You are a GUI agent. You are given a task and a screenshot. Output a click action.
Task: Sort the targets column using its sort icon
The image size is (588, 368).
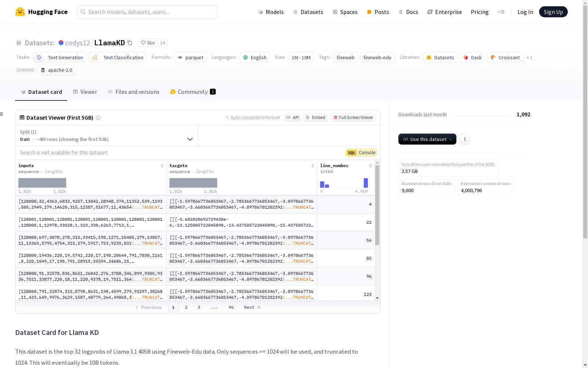pyautogui.click(x=313, y=166)
